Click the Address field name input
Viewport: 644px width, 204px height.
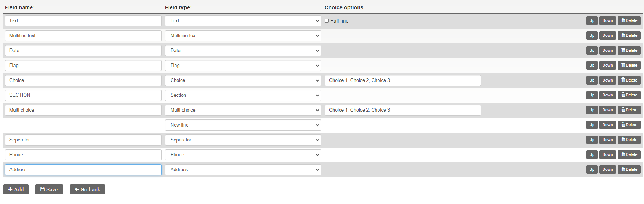tap(83, 170)
